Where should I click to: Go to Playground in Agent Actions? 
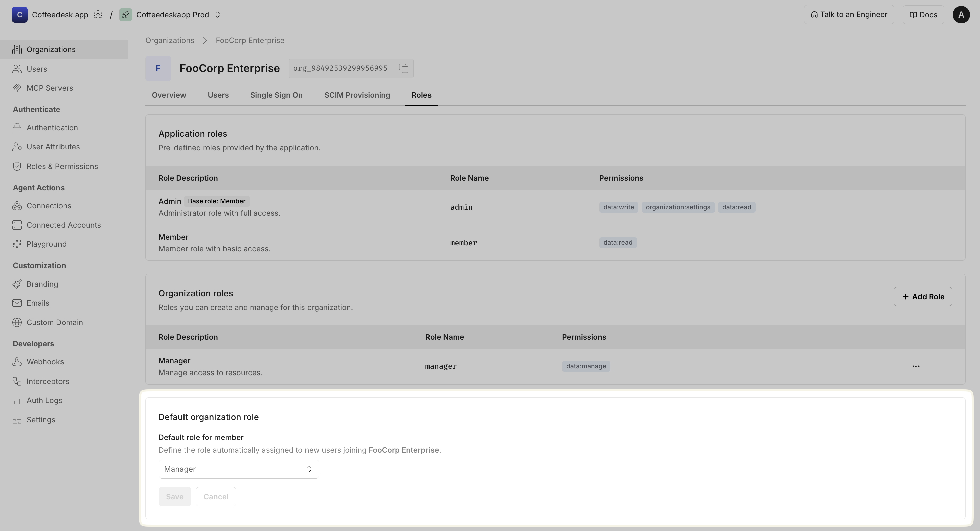coord(46,244)
